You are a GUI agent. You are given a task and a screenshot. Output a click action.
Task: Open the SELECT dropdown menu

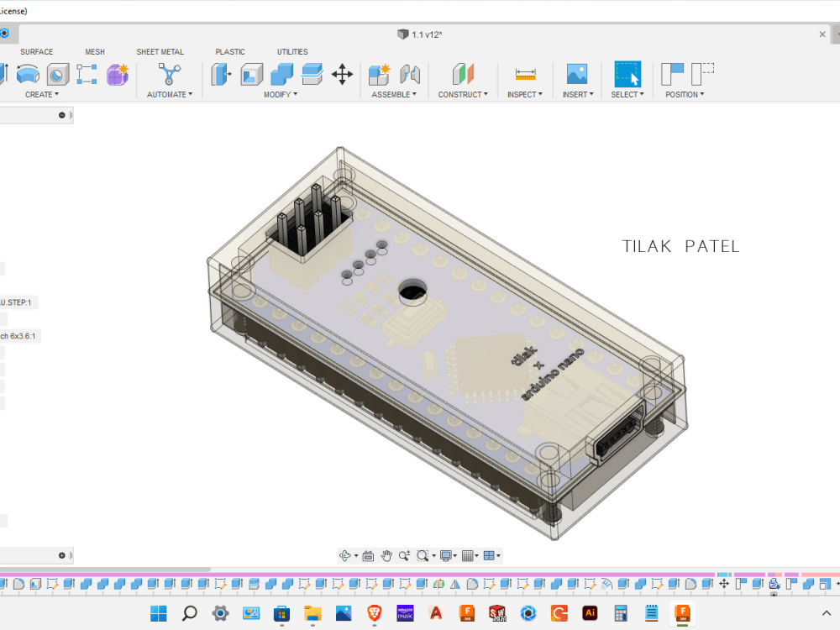[627, 94]
